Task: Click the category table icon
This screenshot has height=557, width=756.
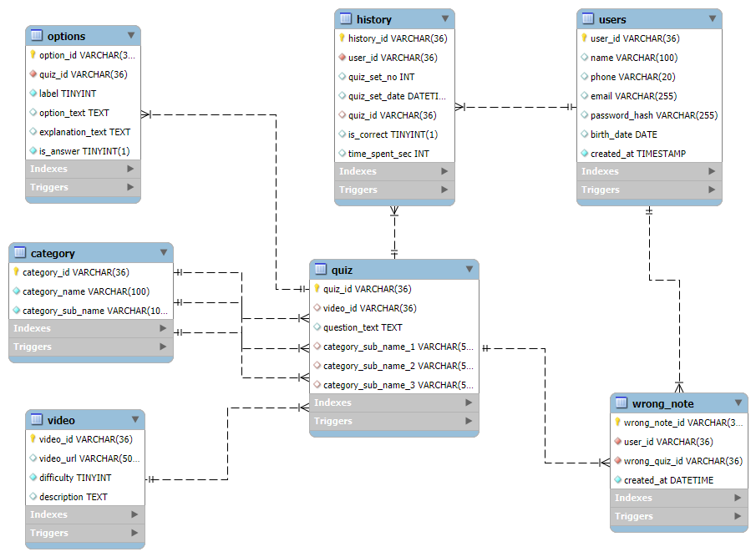Action: (20, 252)
